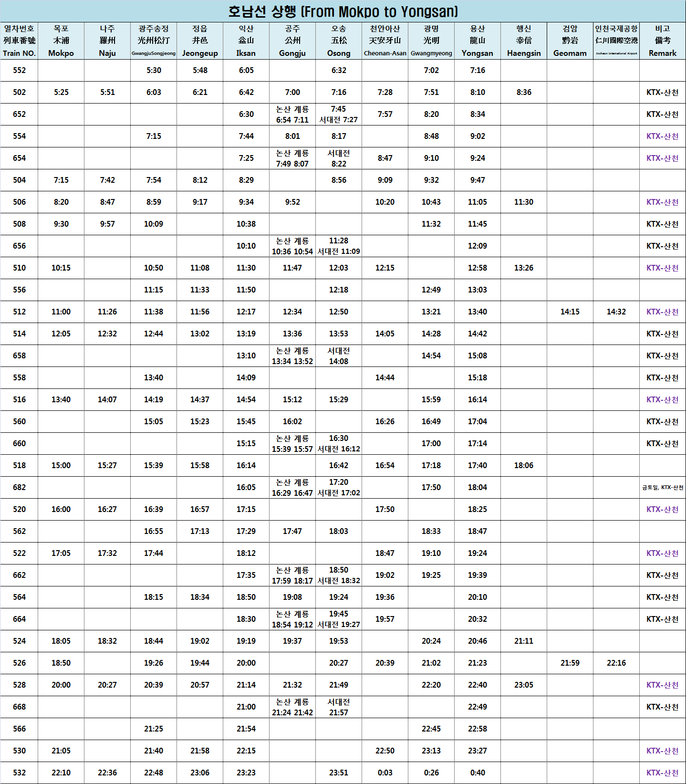Click train 566 Gwangmyeong time 22:45
This screenshot has width=686, height=784.
tap(431, 729)
